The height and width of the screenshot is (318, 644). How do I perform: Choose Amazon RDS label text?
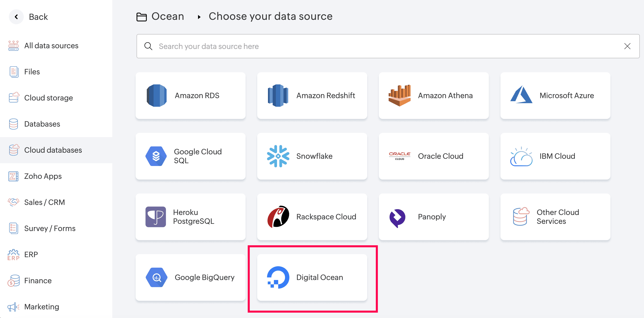197,96
